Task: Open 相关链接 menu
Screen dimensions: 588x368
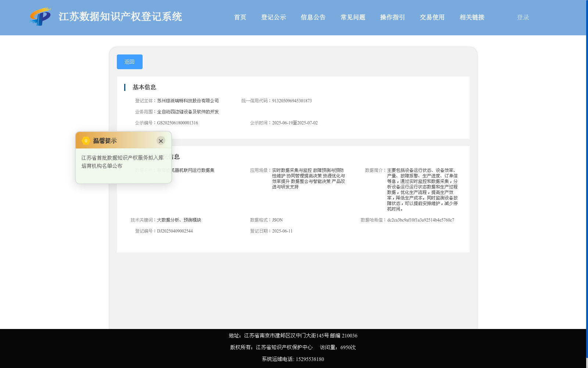Action: [472, 17]
